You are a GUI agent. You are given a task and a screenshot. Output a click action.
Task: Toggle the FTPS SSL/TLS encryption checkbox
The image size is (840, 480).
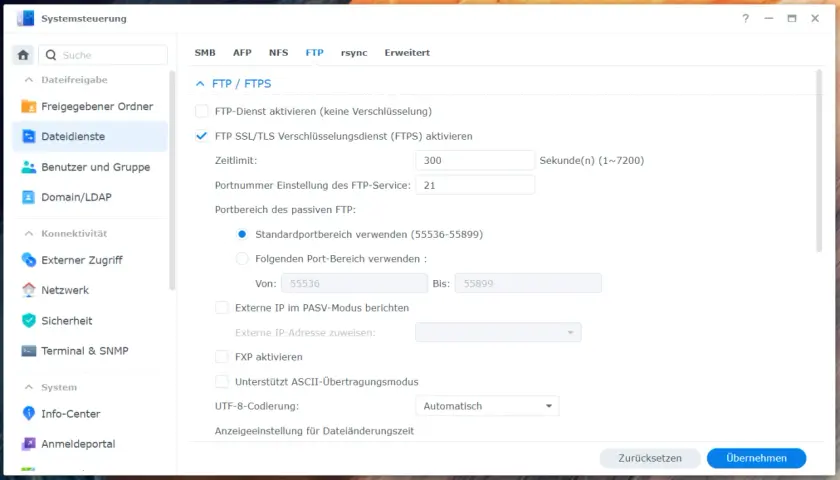[x=201, y=136]
